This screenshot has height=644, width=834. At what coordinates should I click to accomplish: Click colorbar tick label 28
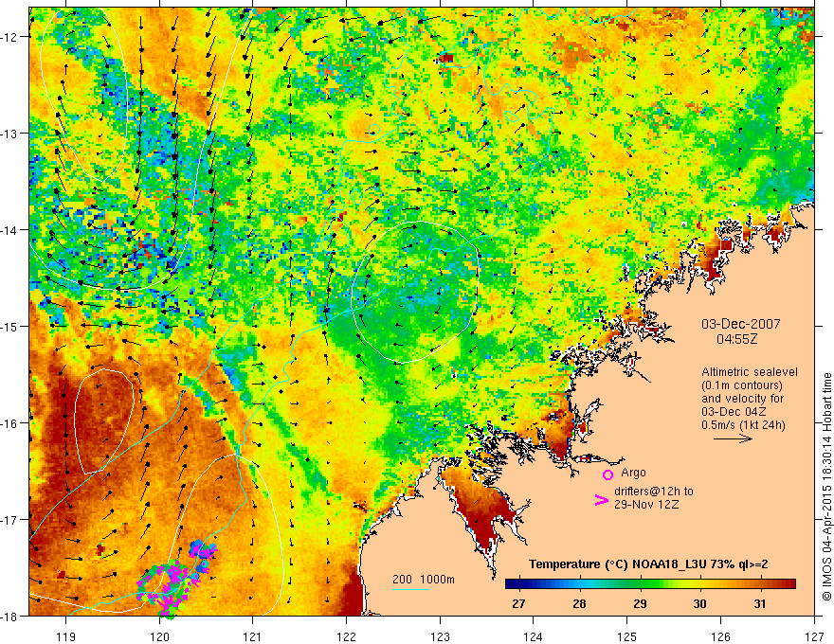point(579,603)
